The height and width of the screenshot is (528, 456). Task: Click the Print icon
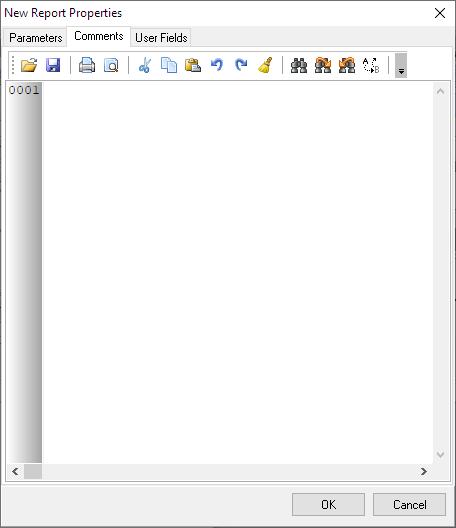87,65
